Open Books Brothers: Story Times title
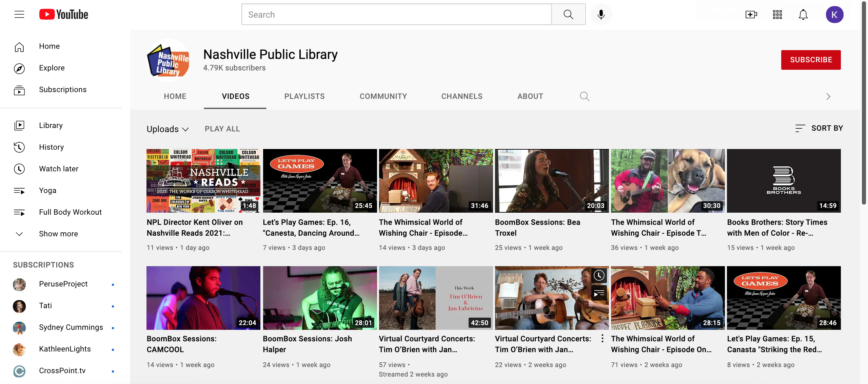The width and height of the screenshot is (868, 384). click(x=777, y=228)
